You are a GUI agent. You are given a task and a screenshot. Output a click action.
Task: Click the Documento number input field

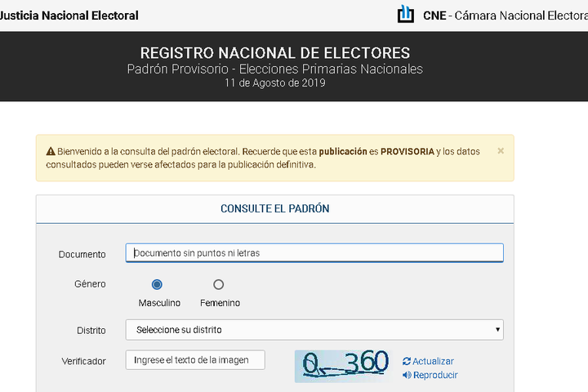click(x=314, y=253)
